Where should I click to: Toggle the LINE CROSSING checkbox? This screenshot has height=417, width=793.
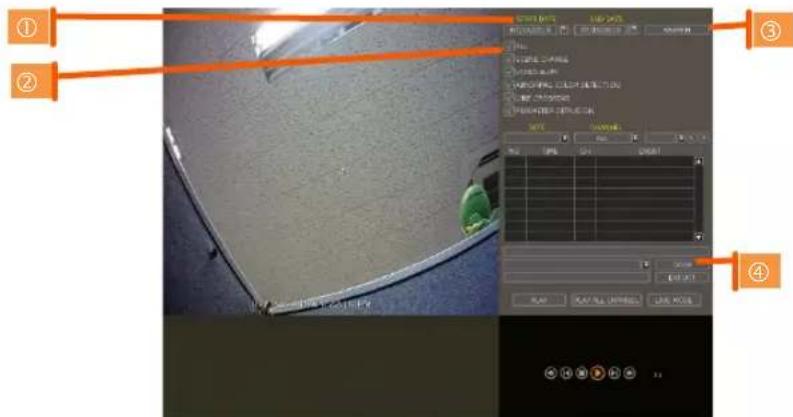[510, 98]
